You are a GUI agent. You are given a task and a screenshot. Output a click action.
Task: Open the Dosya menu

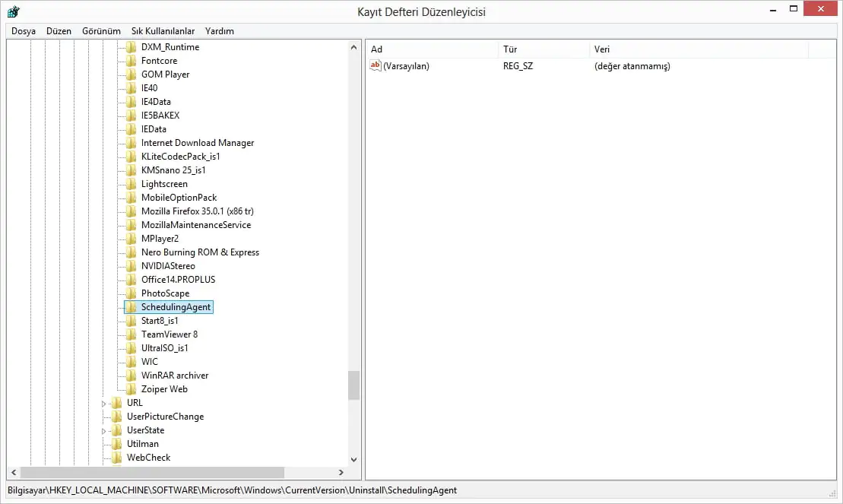[x=23, y=31]
